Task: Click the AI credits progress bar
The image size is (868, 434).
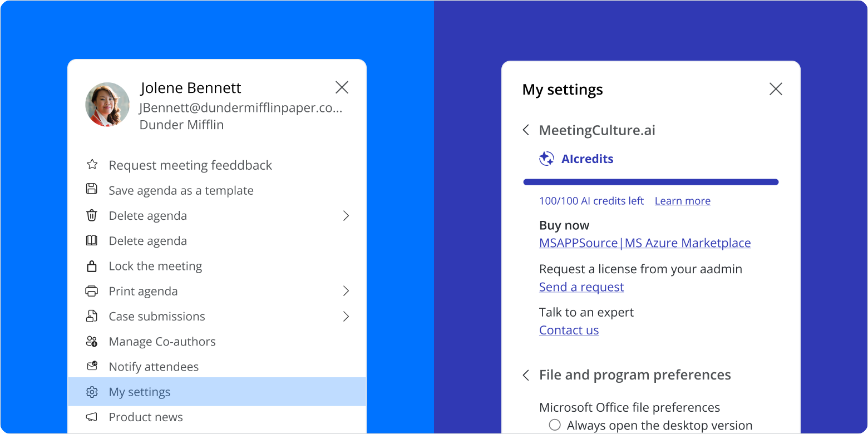Action: [650, 182]
